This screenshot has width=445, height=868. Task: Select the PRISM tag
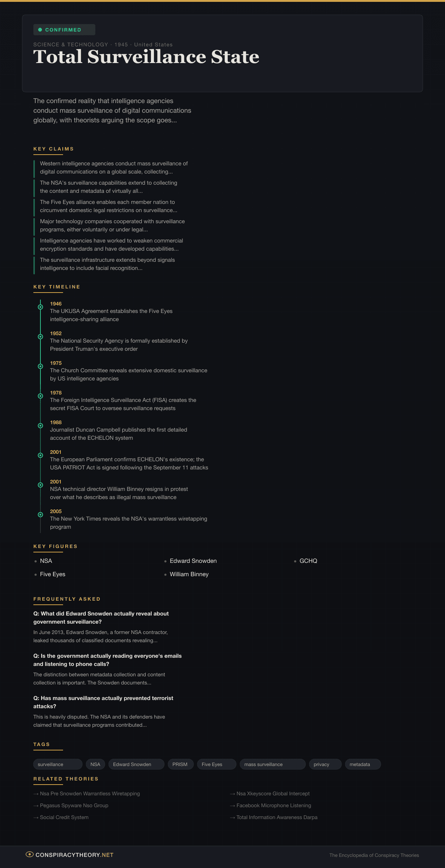[x=180, y=764]
